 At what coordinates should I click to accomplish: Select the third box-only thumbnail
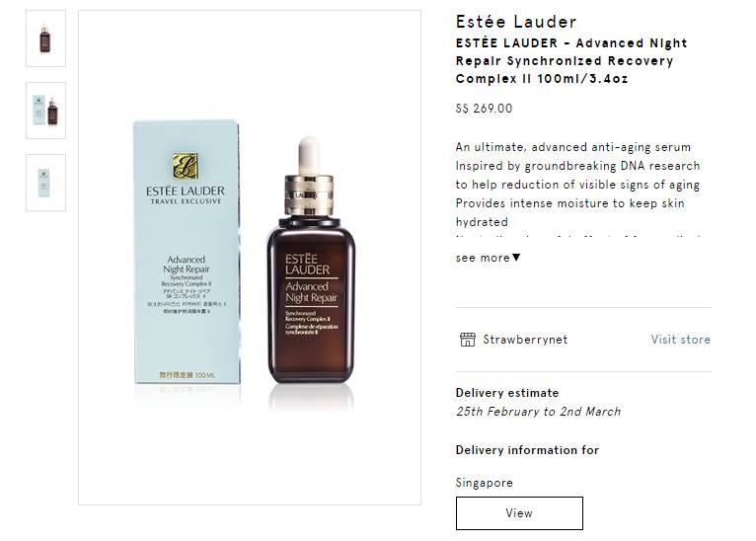click(45, 183)
